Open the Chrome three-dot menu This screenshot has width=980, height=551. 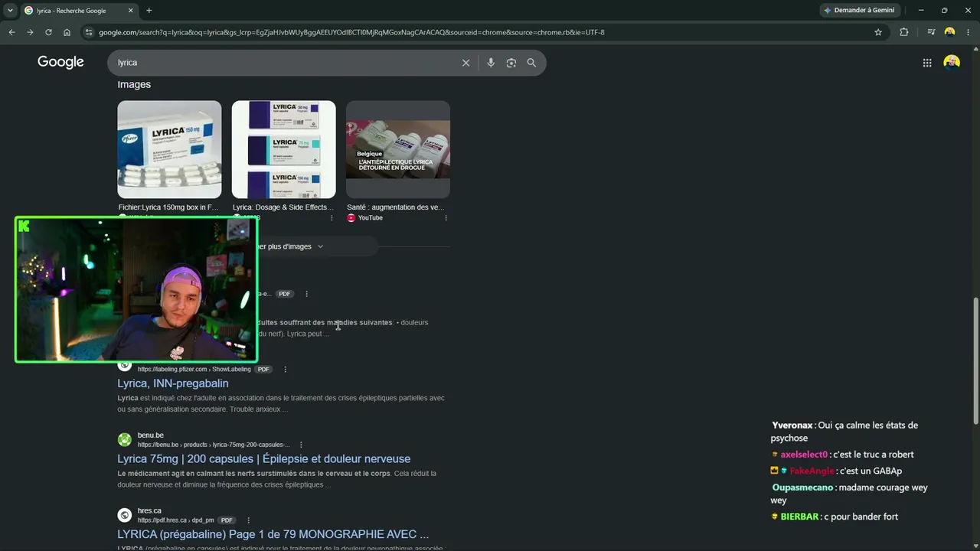coord(969,32)
